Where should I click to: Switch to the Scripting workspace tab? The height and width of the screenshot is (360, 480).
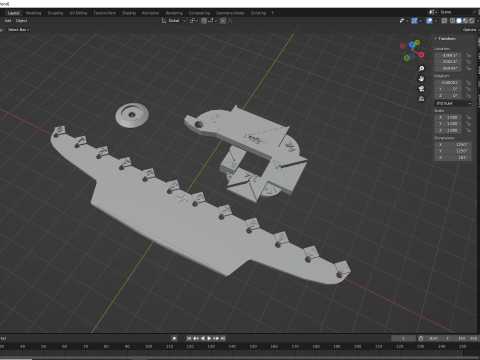258,13
